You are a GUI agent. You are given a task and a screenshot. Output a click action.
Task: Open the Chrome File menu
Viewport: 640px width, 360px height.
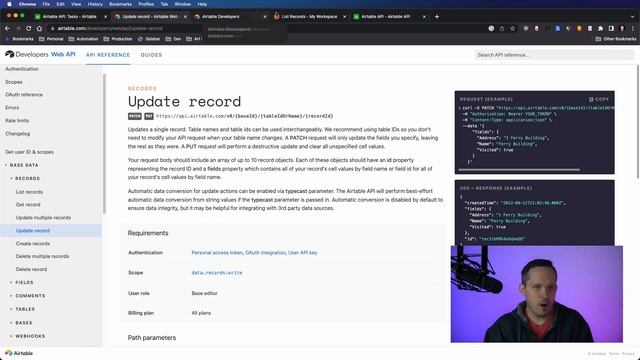[x=46, y=4]
